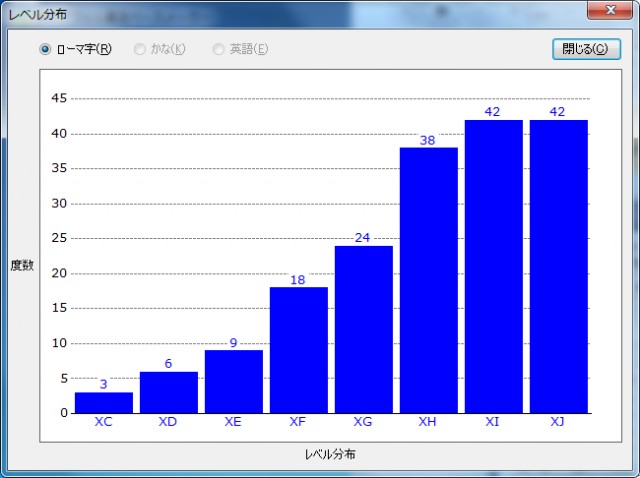Click the XJ bar in the chart
640x478 pixels.
pyautogui.click(x=558, y=267)
